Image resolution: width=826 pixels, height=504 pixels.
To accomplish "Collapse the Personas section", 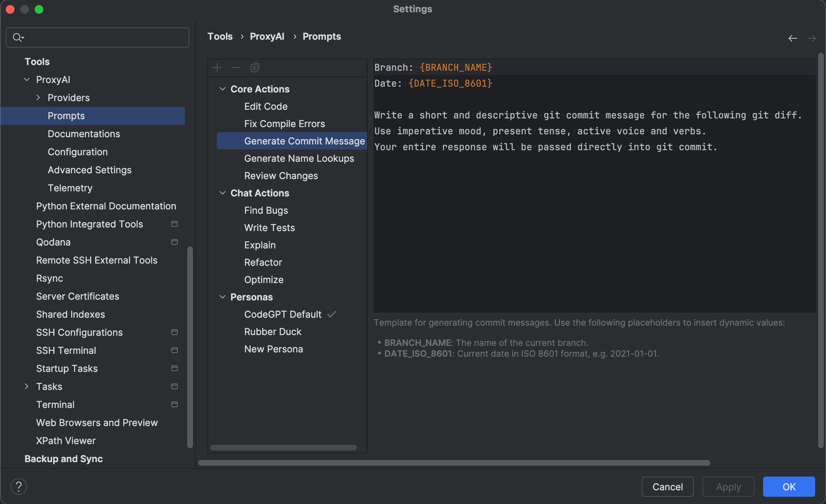I will pos(222,297).
